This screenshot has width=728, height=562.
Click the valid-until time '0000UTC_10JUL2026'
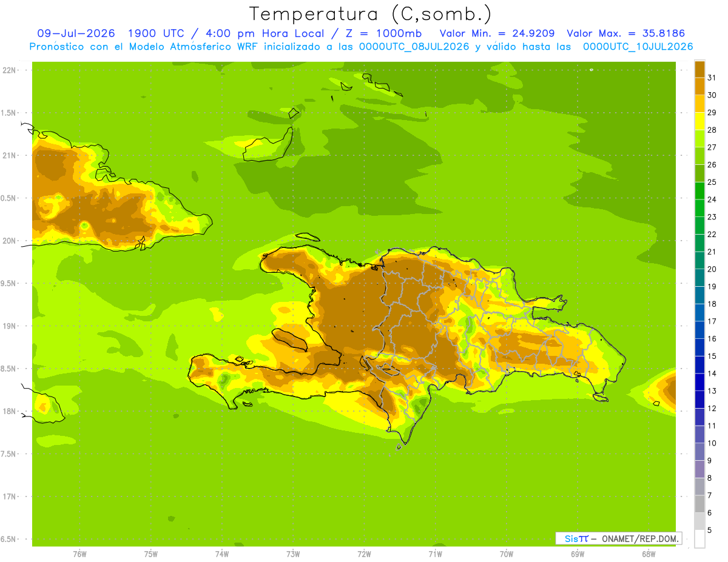[x=638, y=47]
